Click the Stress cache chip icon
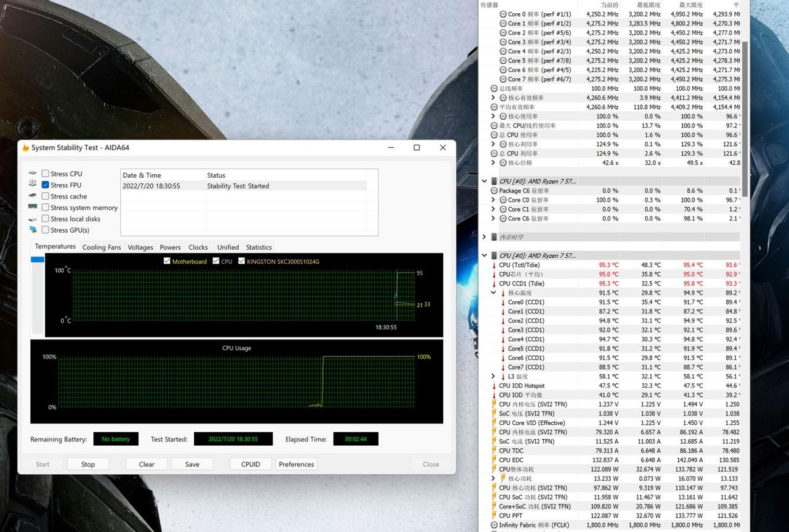Viewport: 789px width, 532px height. 32,196
